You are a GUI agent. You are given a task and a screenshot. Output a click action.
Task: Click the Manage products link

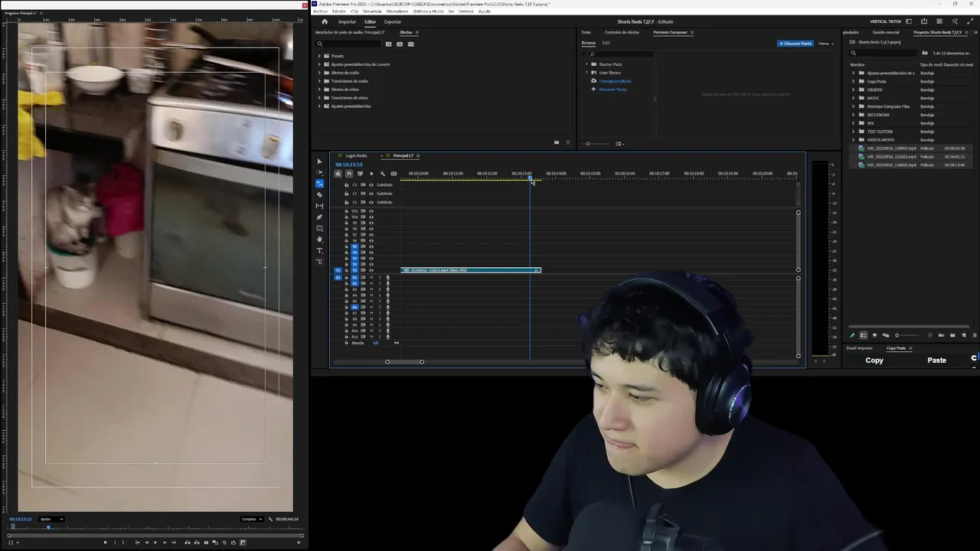pos(615,81)
